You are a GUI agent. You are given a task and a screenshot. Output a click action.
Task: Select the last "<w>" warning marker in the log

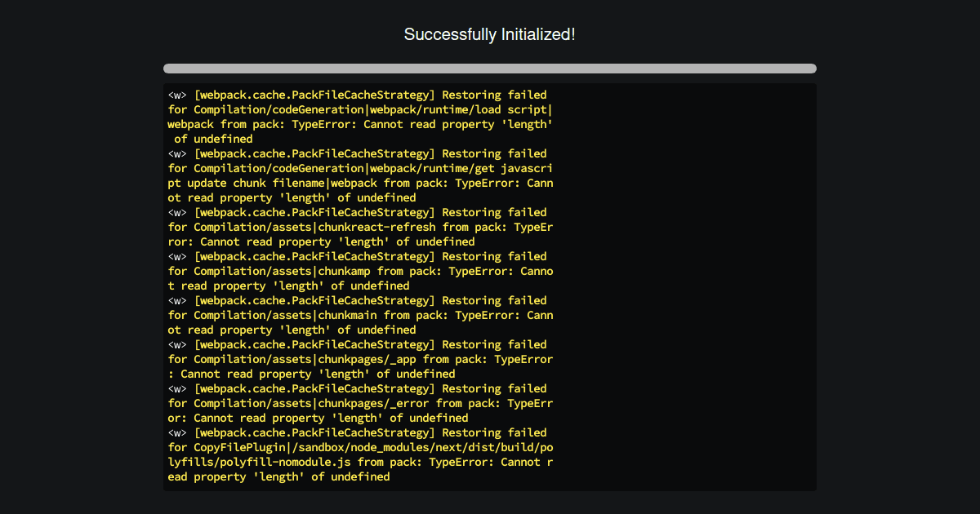click(x=177, y=432)
